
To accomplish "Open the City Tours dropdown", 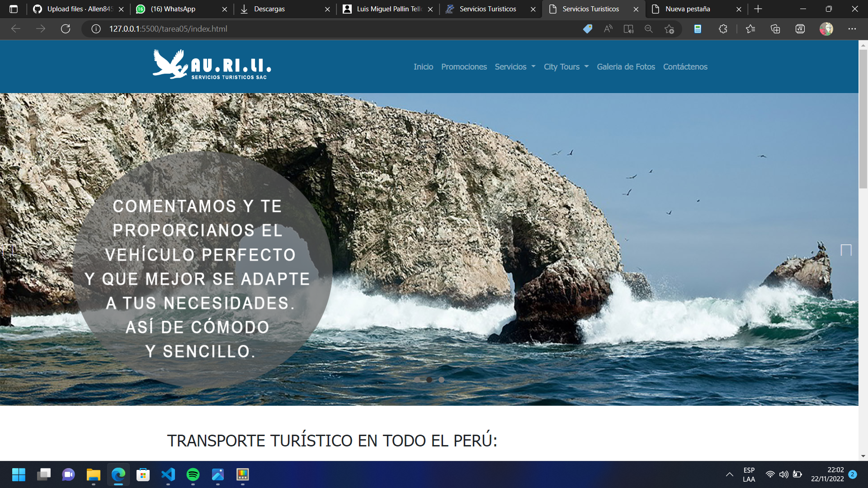I will [566, 66].
